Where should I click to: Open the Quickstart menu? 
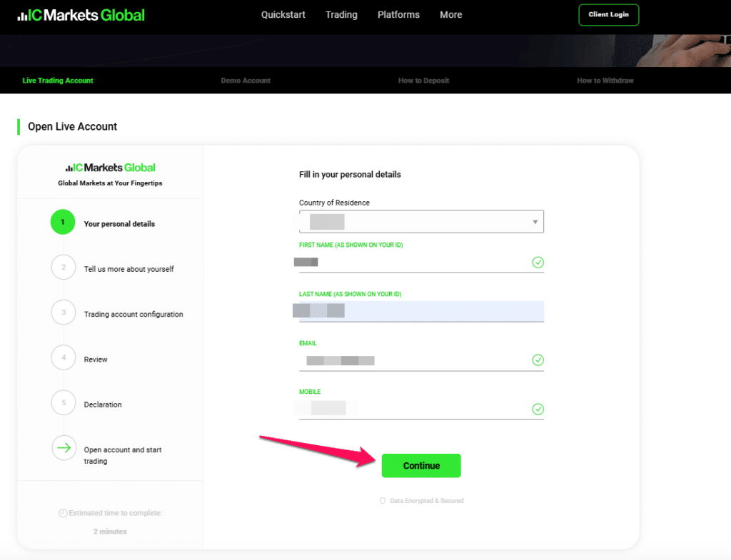(x=283, y=15)
